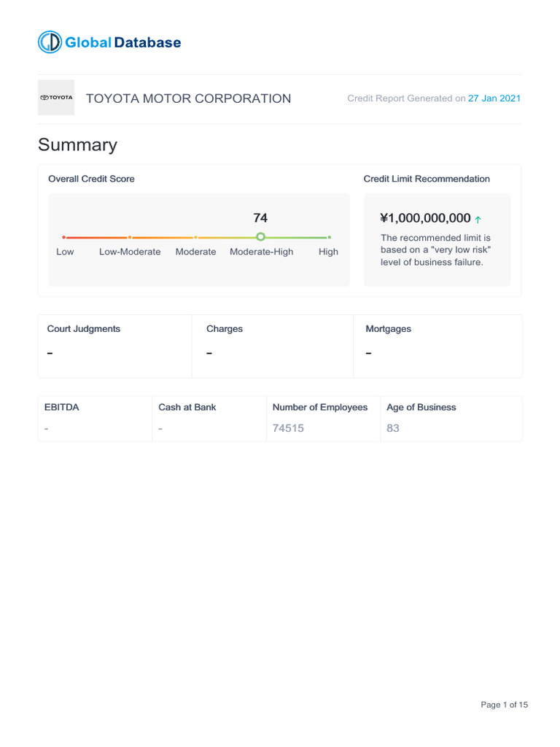Click the Moderate dot on score scale
Image resolution: width=560 pixels, height=747 pixels.
tap(195, 237)
